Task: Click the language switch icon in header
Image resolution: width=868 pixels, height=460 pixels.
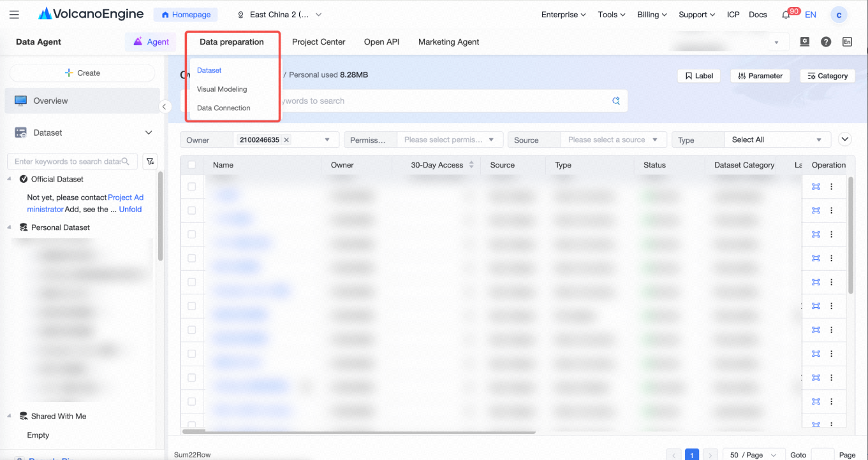Action: click(x=847, y=41)
